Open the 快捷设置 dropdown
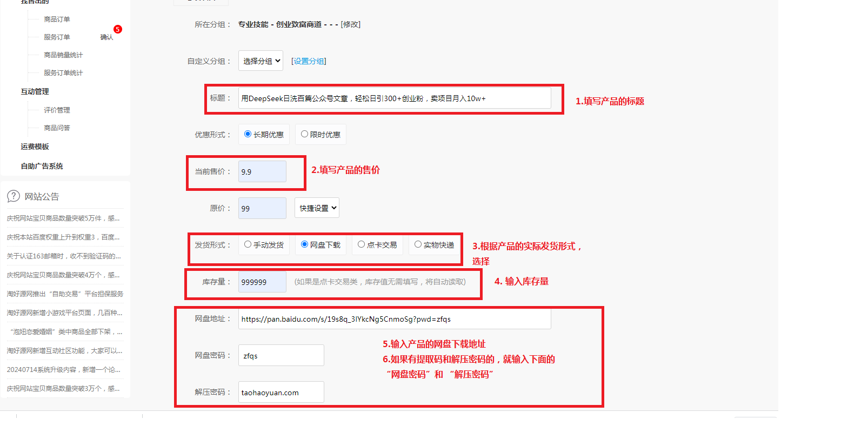 coord(317,208)
